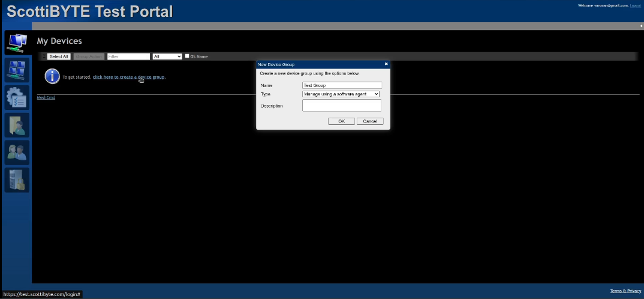Click the small arrows icon beside Select All
The image size is (644, 299).
pos(43,56)
